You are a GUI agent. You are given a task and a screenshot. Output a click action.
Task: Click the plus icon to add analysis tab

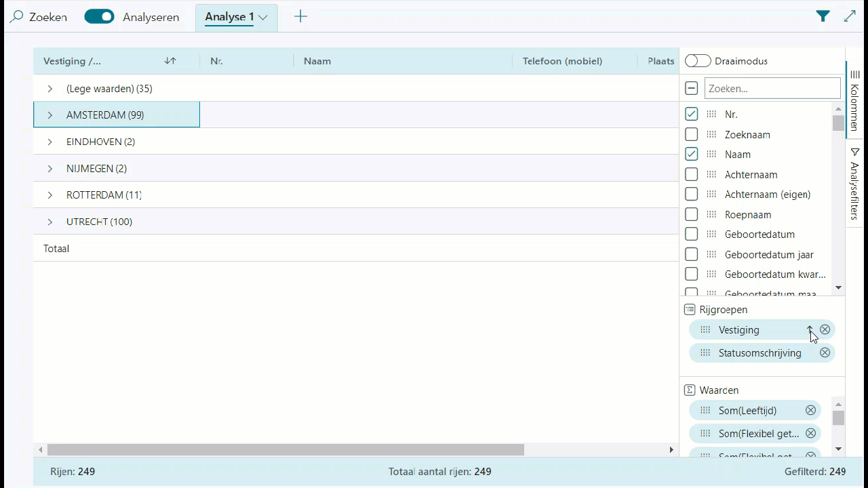tap(300, 17)
